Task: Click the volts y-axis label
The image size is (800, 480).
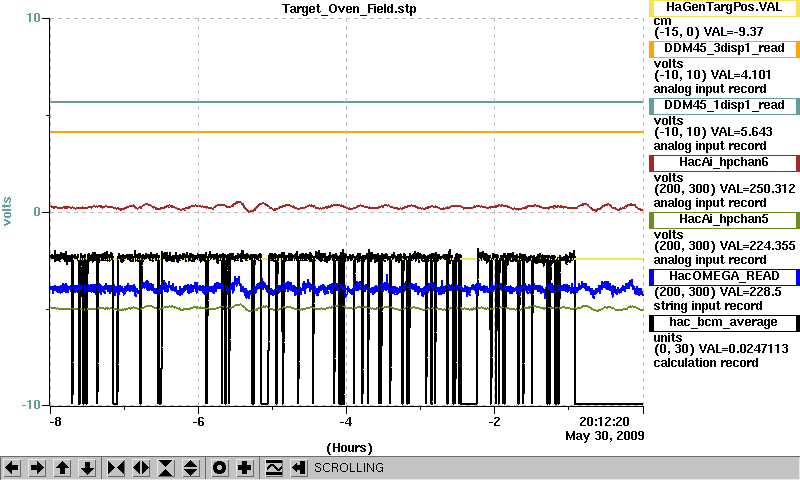Action: click(7, 211)
